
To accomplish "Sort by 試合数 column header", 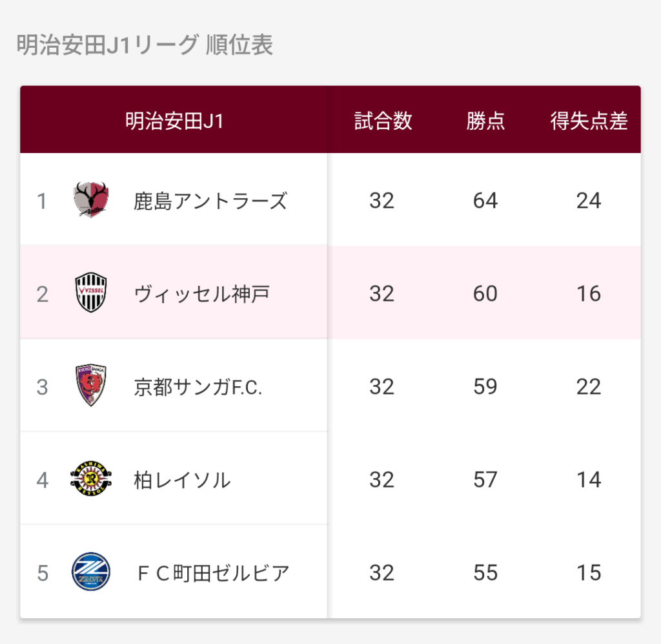I will point(382,121).
